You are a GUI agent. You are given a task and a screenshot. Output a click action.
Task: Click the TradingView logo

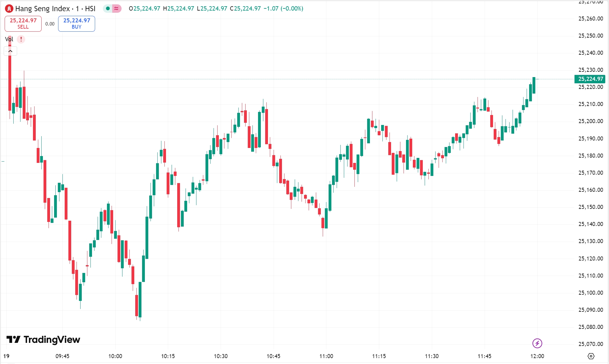coord(43,339)
